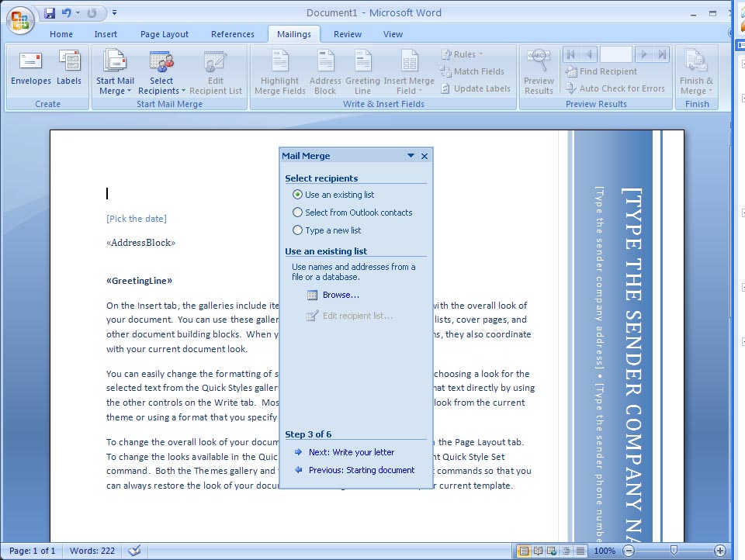Expand the Select Recipients dropdown arrow

[183, 91]
